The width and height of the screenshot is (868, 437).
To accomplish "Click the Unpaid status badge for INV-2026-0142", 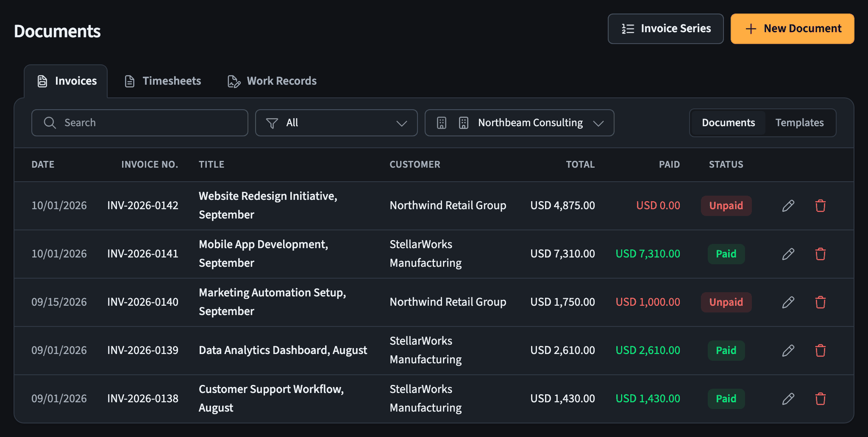I will click(726, 205).
